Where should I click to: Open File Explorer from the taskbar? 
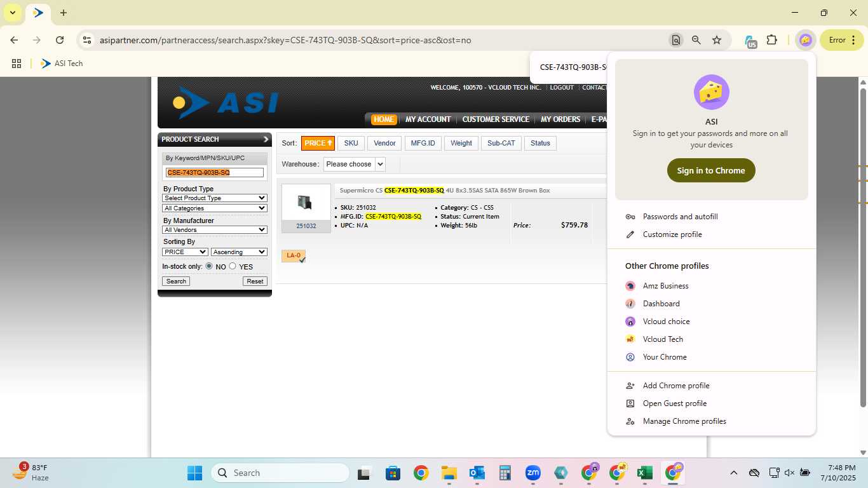pos(449,473)
